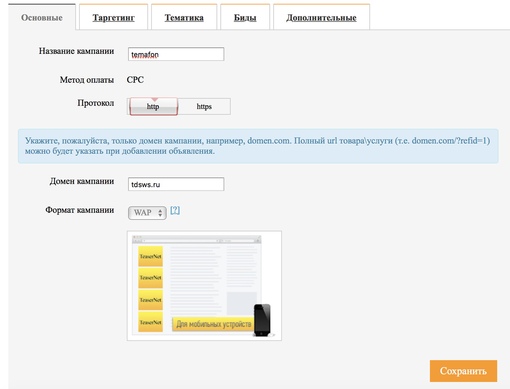This screenshot has width=510, height=389.
Task: Click the black mobile phone icon in preview
Action: (262, 320)
